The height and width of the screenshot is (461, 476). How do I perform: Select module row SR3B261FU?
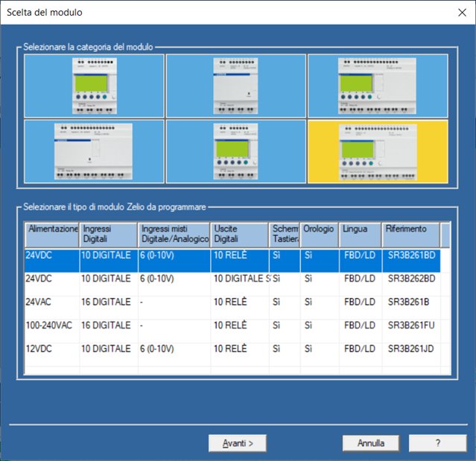point(232,331)
